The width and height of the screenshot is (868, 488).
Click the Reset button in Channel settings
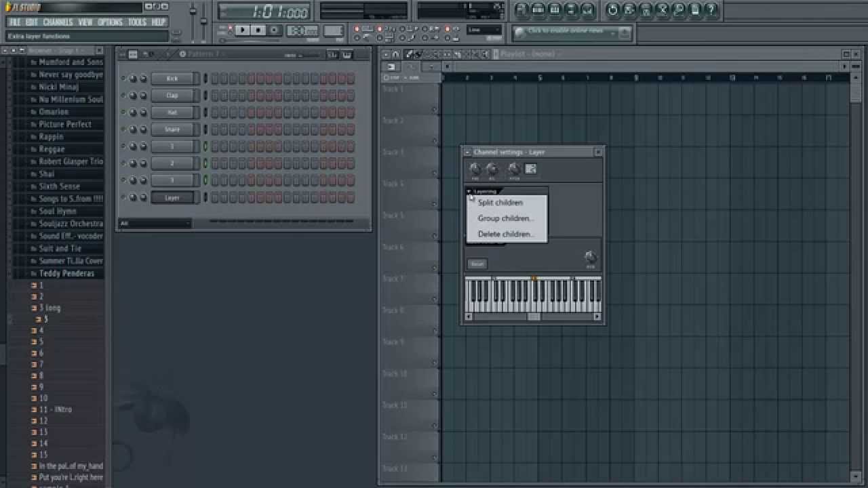[x=477, y=264]
